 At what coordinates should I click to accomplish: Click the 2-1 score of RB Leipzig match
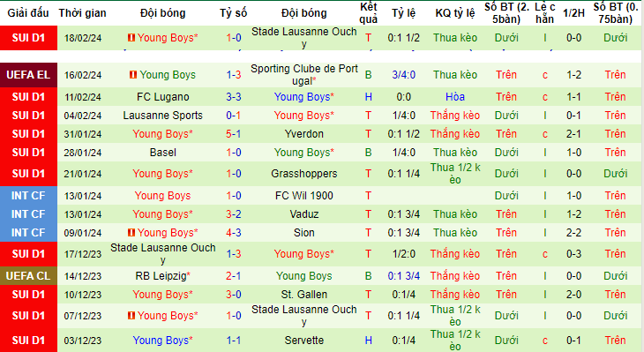(x=233, y=276)
